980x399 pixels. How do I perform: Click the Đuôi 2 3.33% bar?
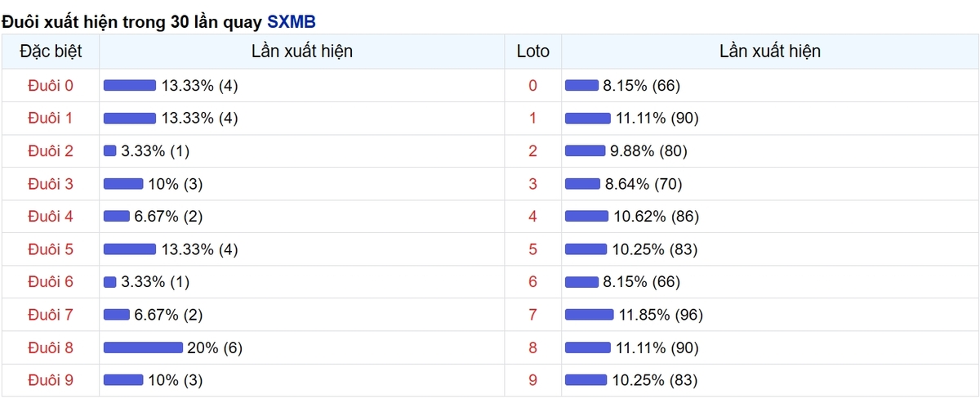(110, 151)
